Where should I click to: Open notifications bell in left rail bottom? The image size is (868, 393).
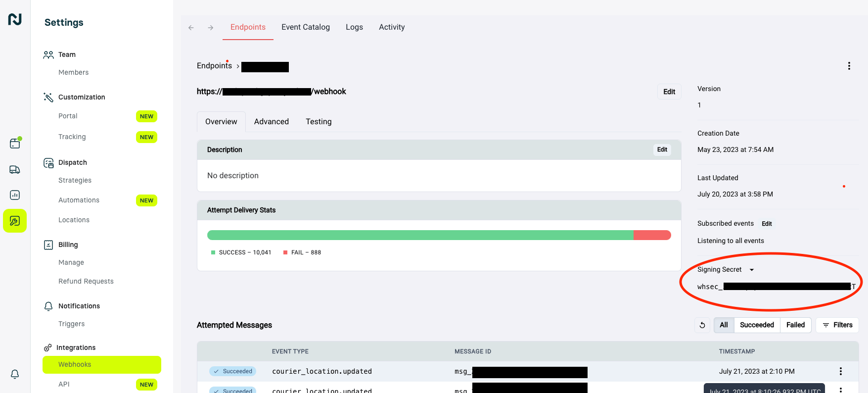pyautogui.click(x=15, y=374)
